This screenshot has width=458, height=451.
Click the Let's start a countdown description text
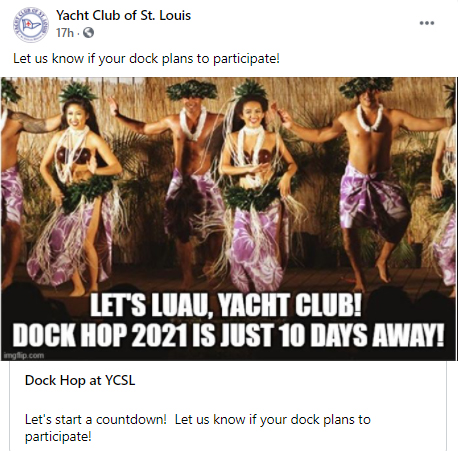click(198, 428)
